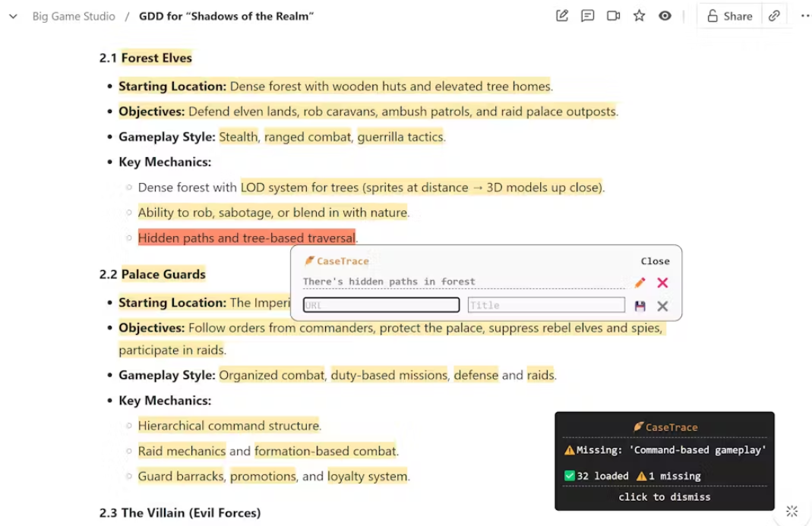Delete the note with red X icon
This screenshot has height=526, width=812.
(662, 282)
